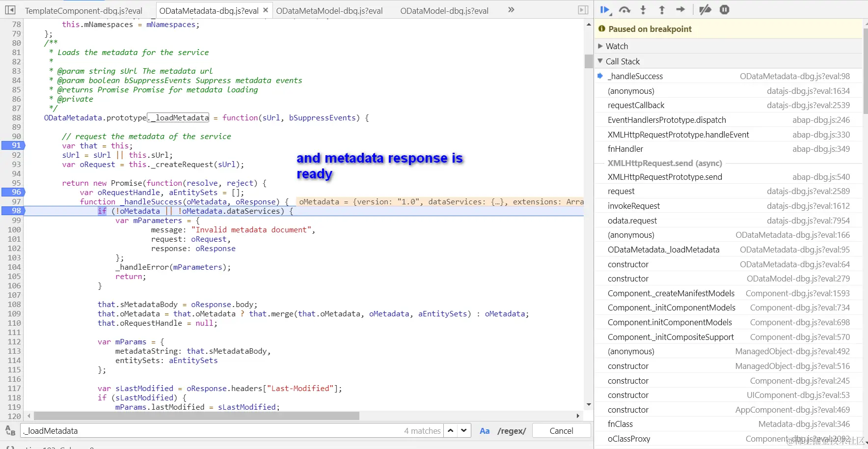Deactivate all breakpoints

(705, 10)
